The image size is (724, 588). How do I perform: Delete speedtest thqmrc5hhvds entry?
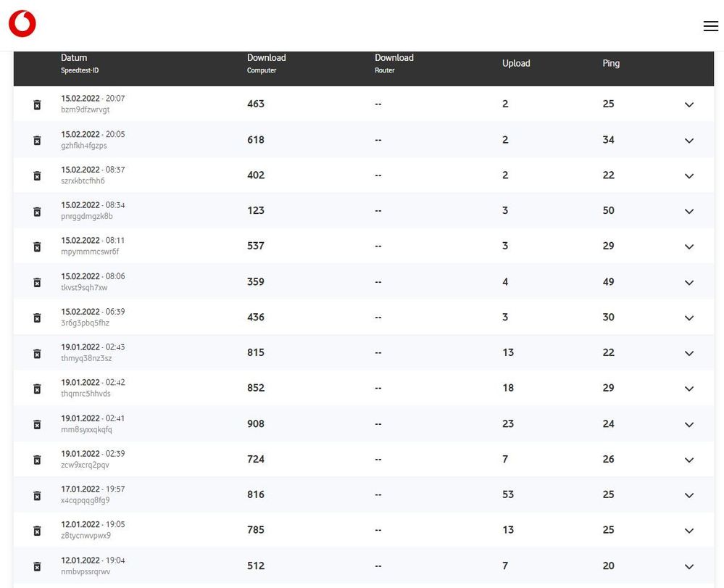(x=38, y=389)
